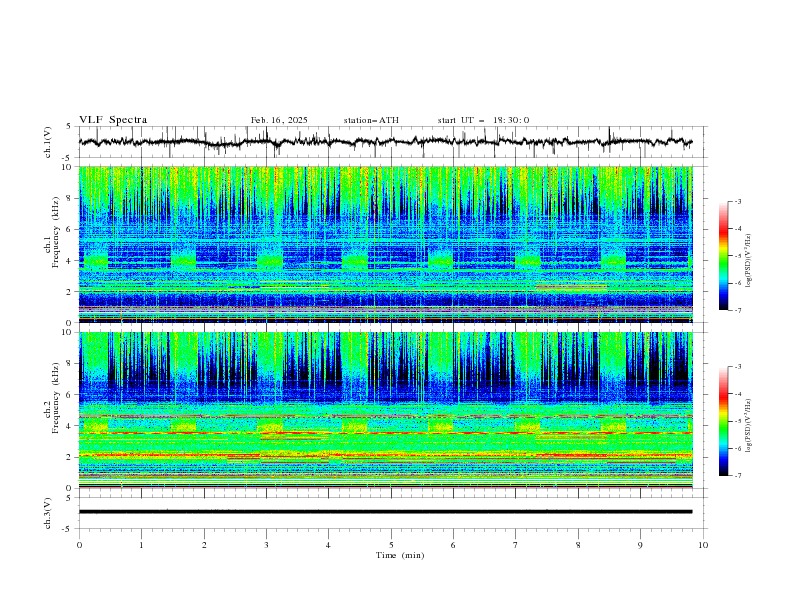Click the flat ch.3 voltage trace

coord(385,512)
